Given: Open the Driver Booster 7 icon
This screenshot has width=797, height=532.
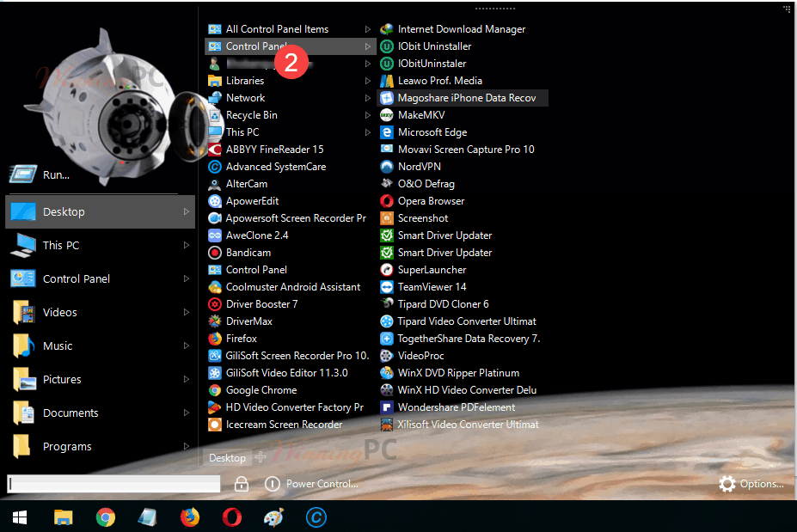Looking at the screenshot, I should pos(215,304).
